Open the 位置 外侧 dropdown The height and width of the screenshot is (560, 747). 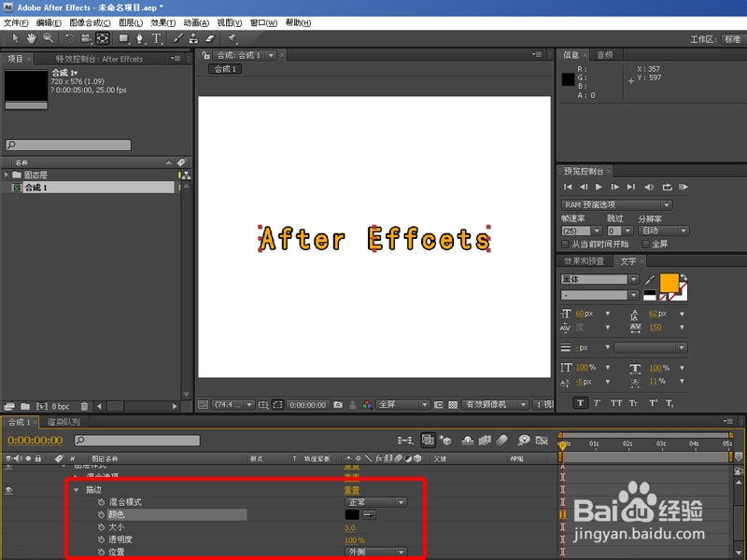[x=375, y=553]
